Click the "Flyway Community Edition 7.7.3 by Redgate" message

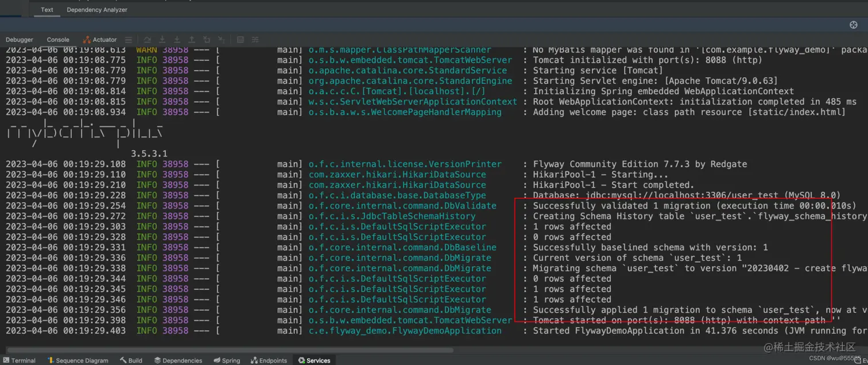(x=640, y=164)
